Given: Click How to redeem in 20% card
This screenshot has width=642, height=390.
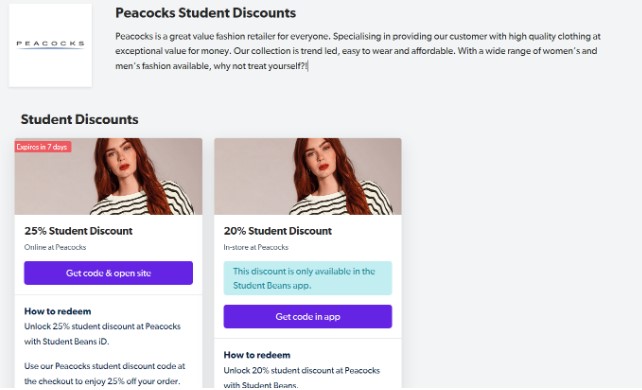Looking at the screenshot, I should pyautogui.click(x=257, y=355).
